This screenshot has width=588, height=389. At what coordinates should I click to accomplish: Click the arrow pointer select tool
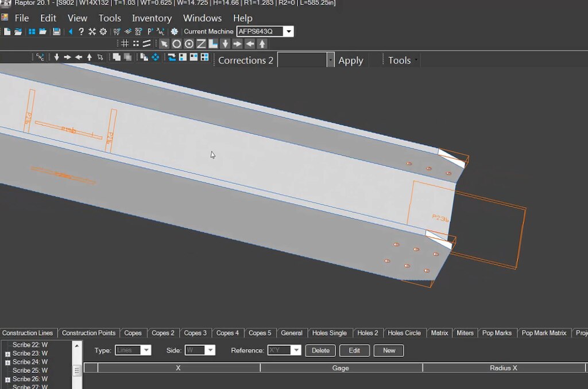point(164,44)
